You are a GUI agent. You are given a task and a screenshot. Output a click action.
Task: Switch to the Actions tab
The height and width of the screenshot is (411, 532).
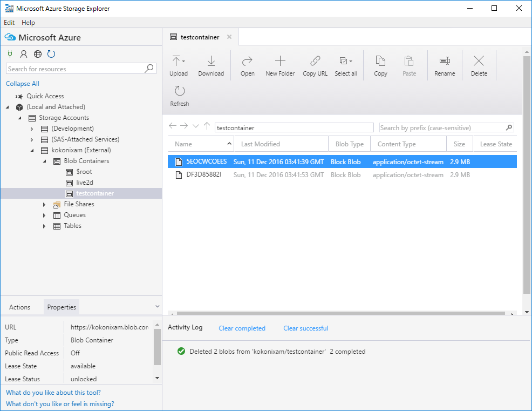tap(19, 307)
